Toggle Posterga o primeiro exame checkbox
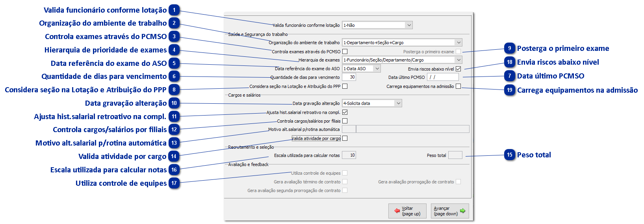Screen dimensions: 644x224 [x=458, y=52]
